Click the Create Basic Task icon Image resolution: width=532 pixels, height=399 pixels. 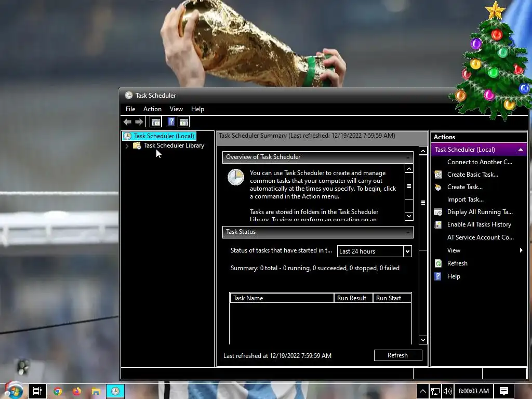[x=438, y=175]
